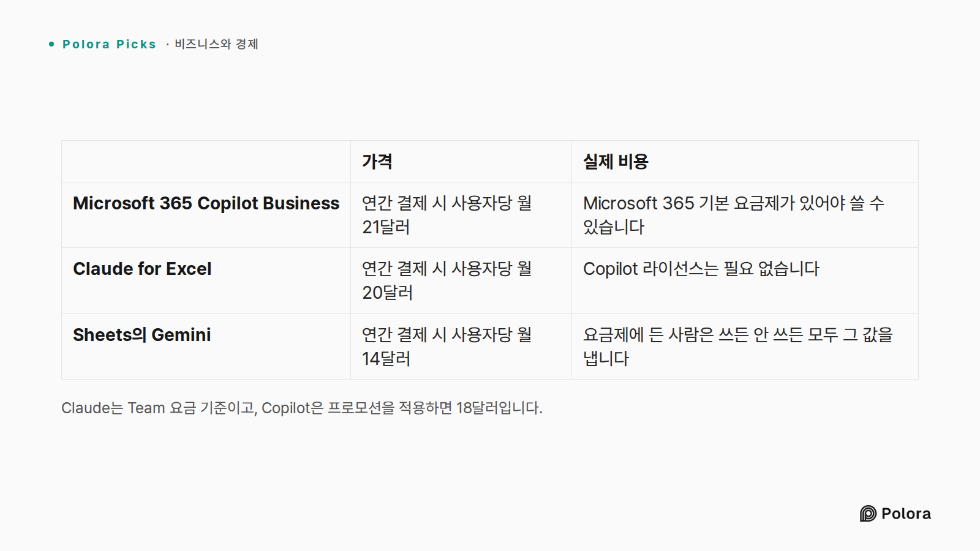This screenshot has width=980, height=551.
Task: Select the Claude for Excel row title
Action: click(142, 269)
